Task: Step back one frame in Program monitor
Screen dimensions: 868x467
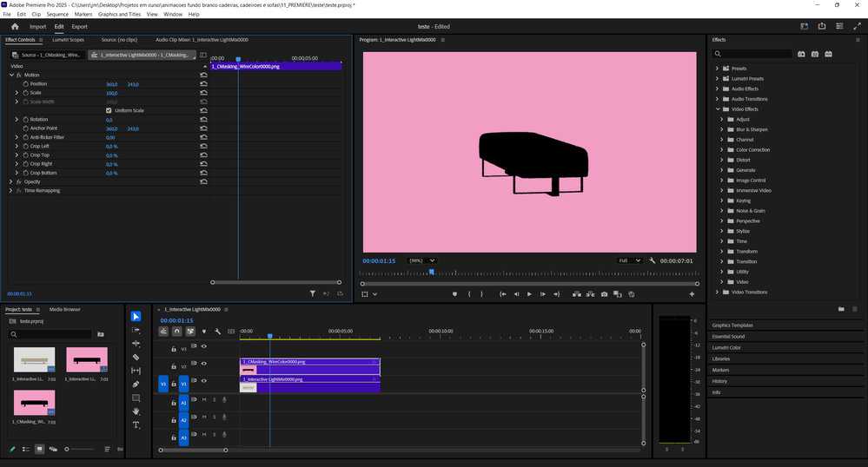Action: 516,294
